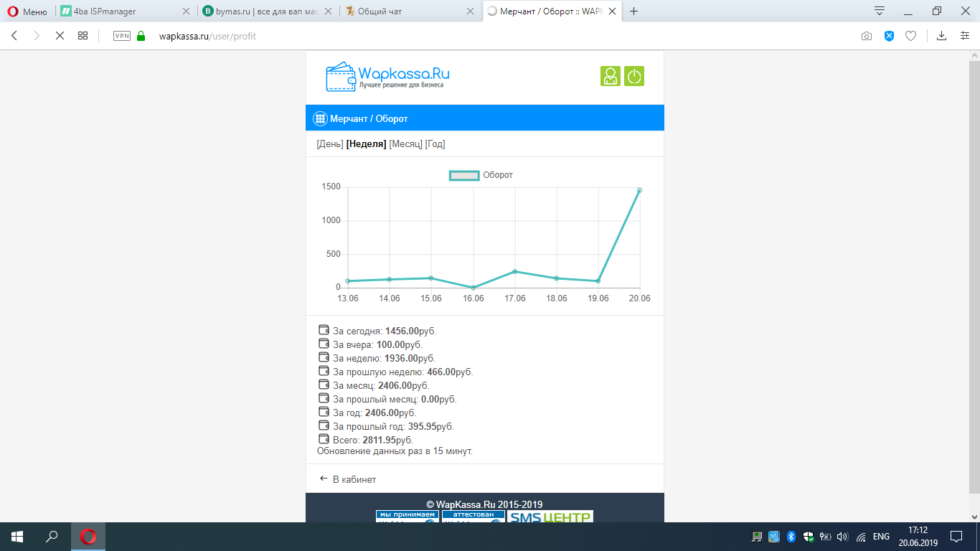Image resolution: width=980 pixels, height=551 pixels.
Task: Click the Wapkassa.Ru wallet logo
Action: pyautogui.click(x=387, y=76)
